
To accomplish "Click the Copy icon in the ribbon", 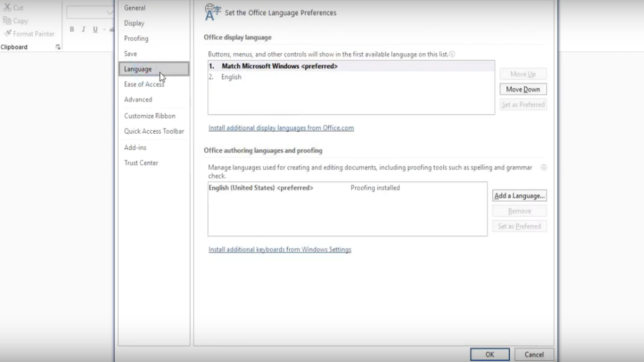I will 7,21.
